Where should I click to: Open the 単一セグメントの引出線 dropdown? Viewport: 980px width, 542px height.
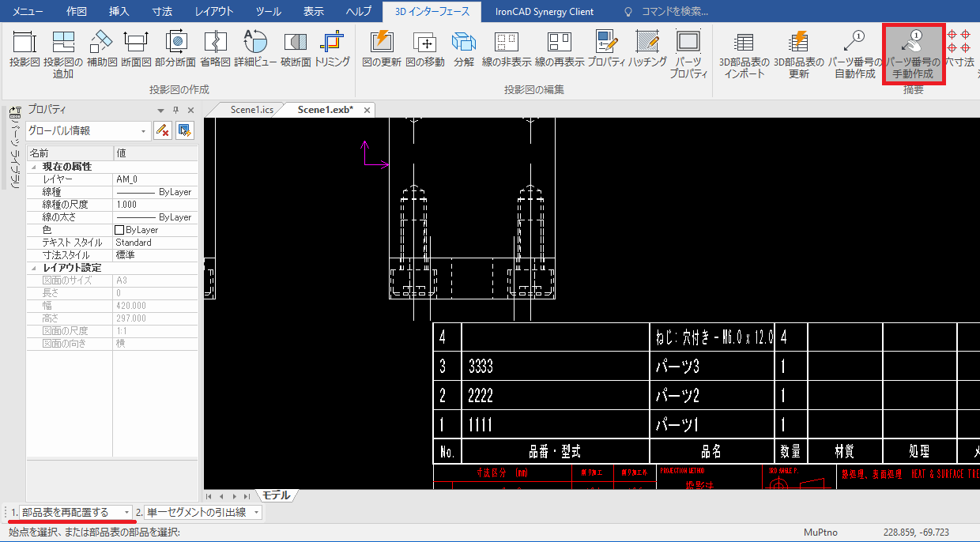tap(257, 513)
